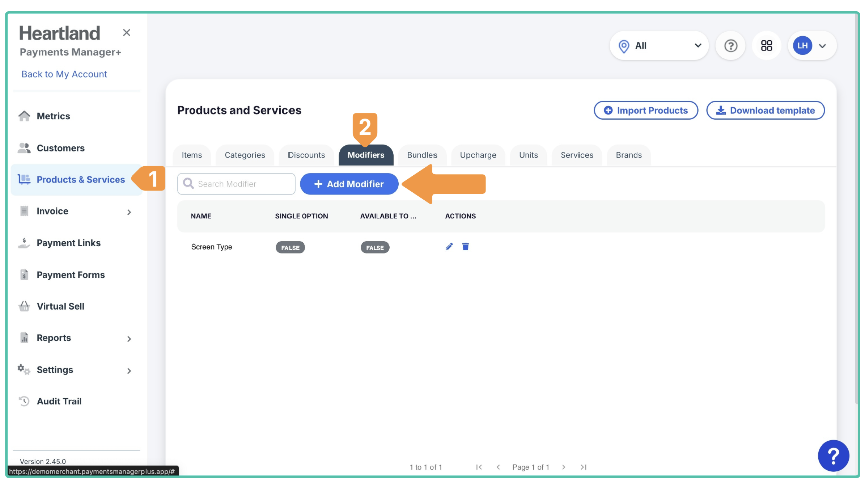The height and width of the screenshot is (487, 868).
Task: Expand the Reports sidebar submenu
Action: click(x=129, y=339)
